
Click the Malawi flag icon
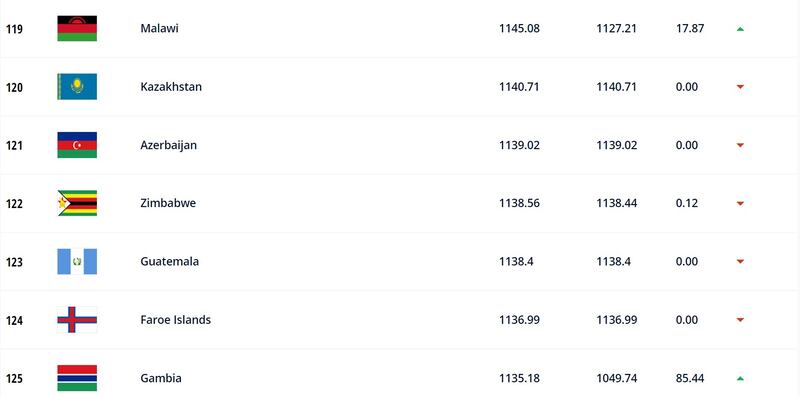tap(77, 29)
